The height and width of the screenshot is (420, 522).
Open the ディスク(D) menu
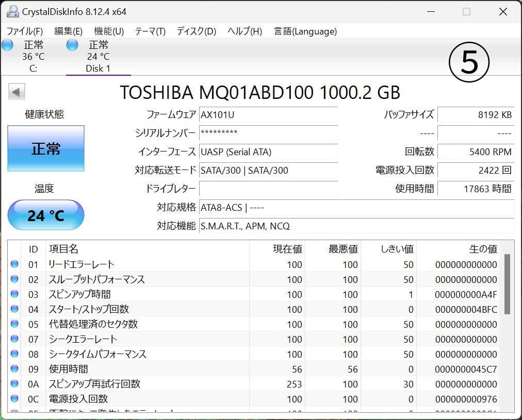point(197,31)
